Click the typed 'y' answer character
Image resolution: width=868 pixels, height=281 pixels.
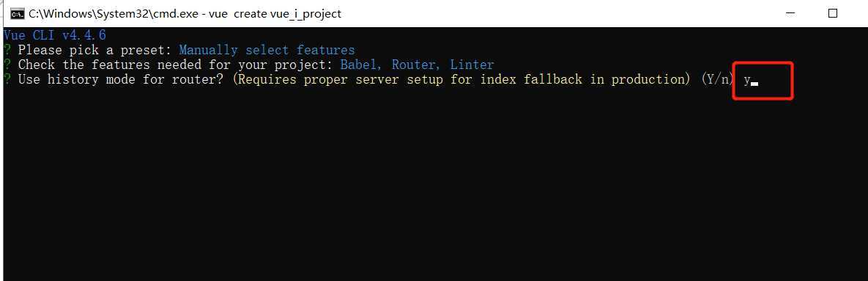(746, 81)
